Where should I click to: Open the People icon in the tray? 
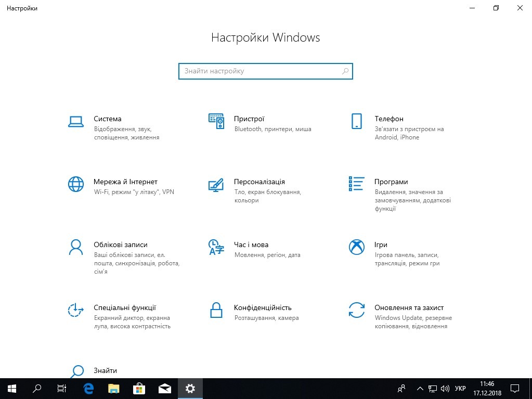(401, 389)
